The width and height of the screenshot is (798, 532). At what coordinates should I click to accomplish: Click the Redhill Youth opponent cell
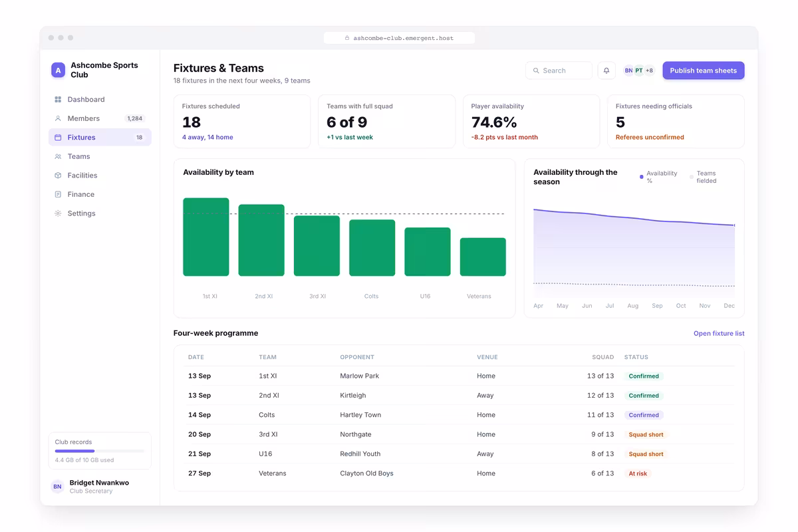360,454
